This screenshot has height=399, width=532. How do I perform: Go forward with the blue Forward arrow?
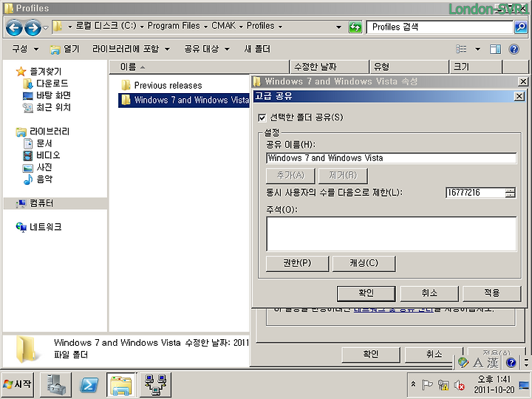click(x=33, y=27)
